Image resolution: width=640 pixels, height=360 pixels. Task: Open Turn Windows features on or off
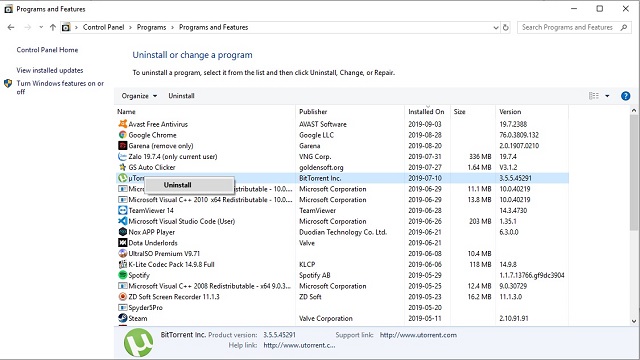60,87
